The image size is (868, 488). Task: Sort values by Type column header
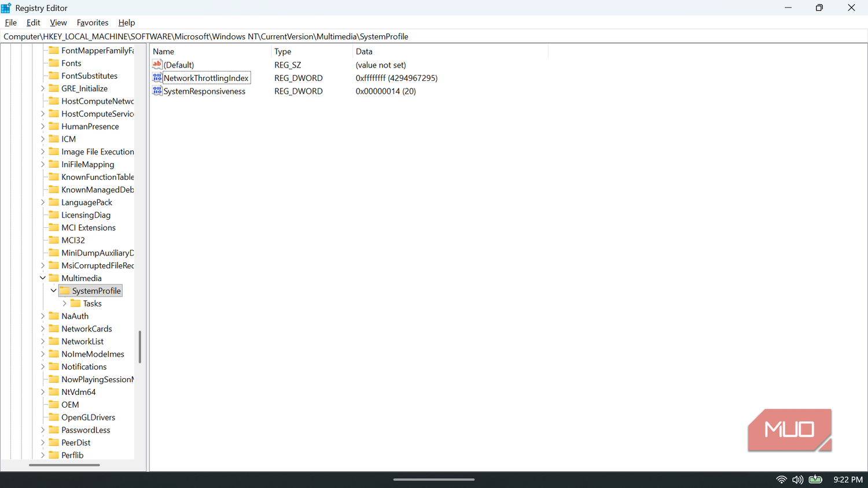(x=312, y=51)
